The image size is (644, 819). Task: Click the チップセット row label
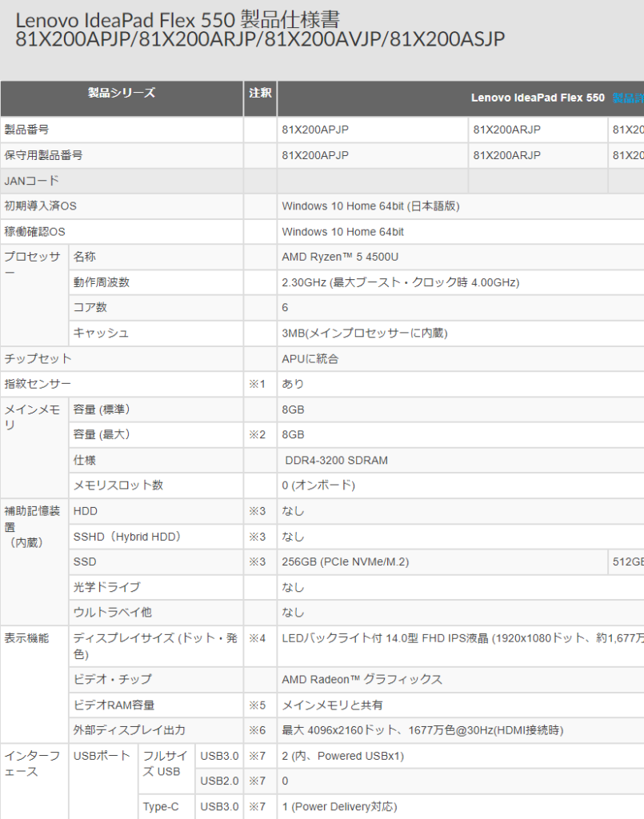point(38,358)
